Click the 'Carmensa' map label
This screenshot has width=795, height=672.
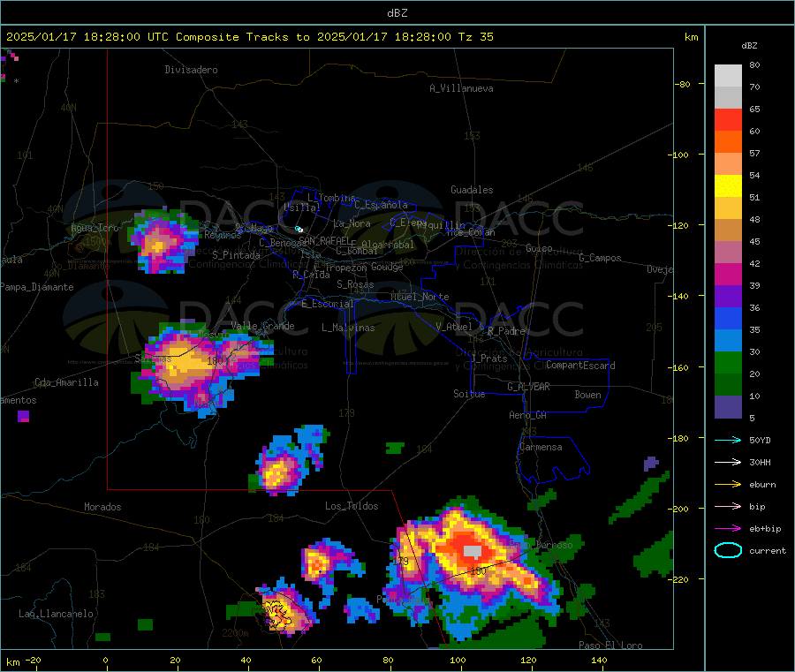pos(541,447)
